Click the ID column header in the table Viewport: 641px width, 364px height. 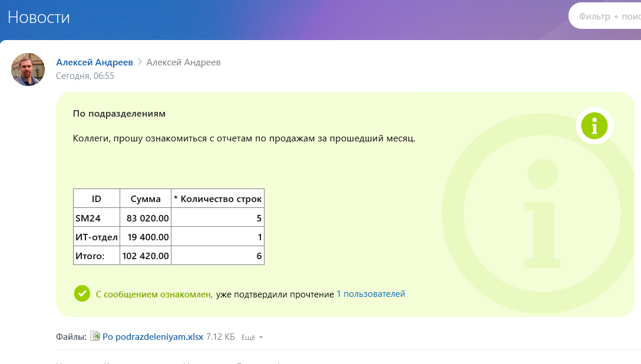pos(97,199)
